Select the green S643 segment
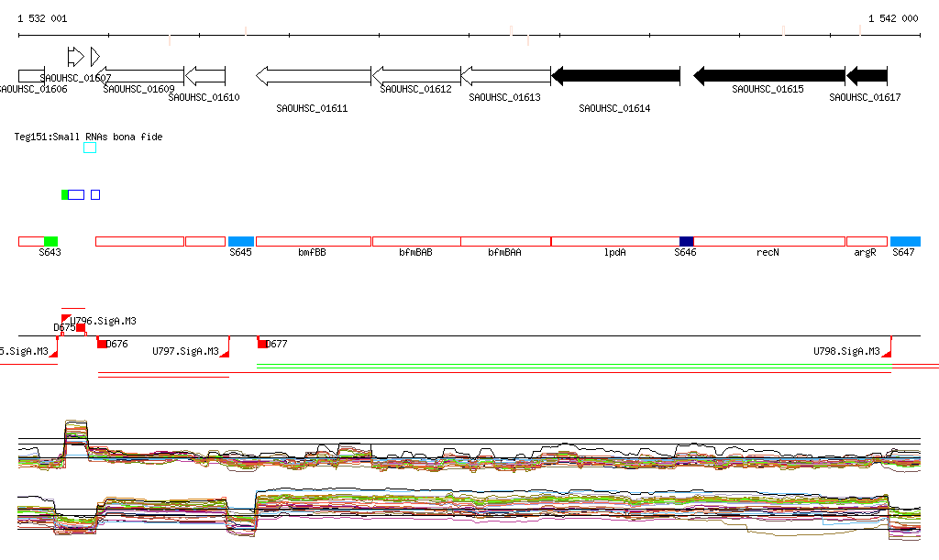The image size is (939, 560). (x=51, y=242)
